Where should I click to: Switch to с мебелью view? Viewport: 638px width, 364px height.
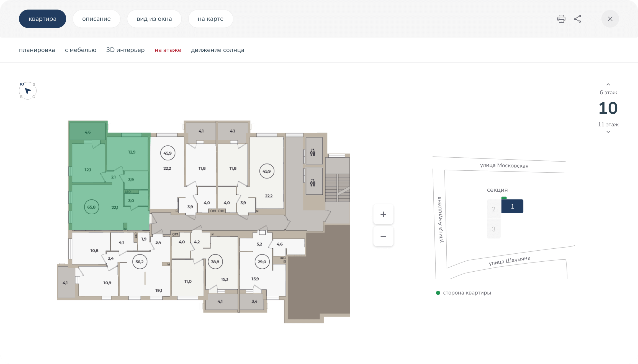(81, 50)
